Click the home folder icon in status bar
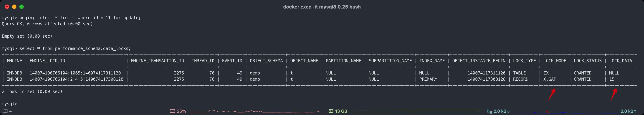This screenshot has width=644, height=115. (5, 111)
